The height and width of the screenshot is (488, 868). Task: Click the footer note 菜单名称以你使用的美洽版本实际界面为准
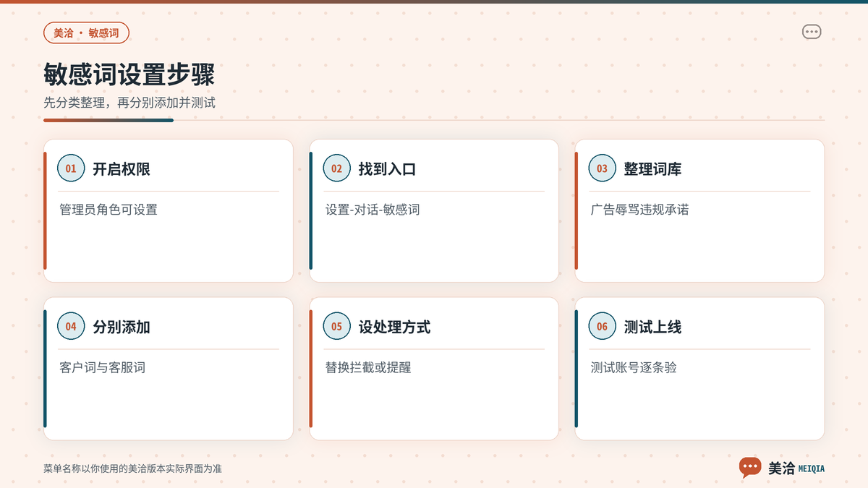pos(132,468)
